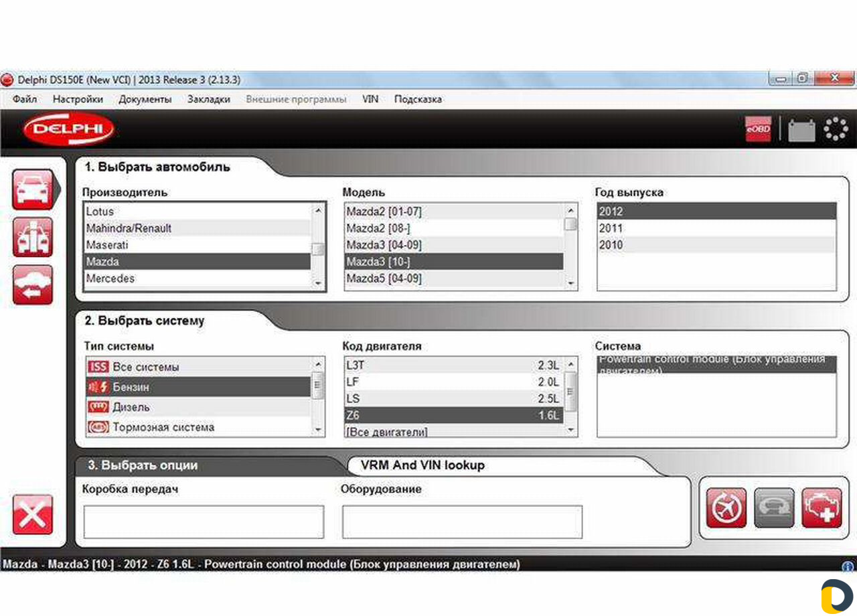Click the ISS icon for Все системы
This screenshot has height=616, width=857.
pos(98,367)
